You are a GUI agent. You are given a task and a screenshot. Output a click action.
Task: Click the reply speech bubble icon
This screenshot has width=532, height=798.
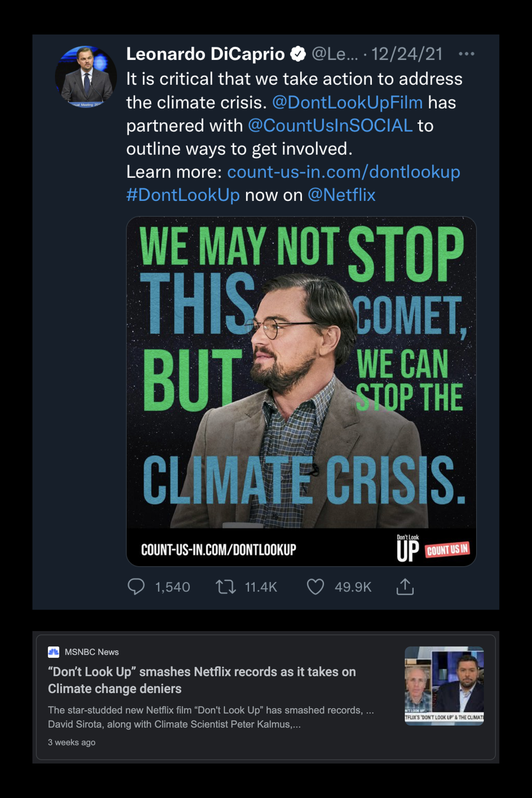pyautogui.click(x=136, y=587)
